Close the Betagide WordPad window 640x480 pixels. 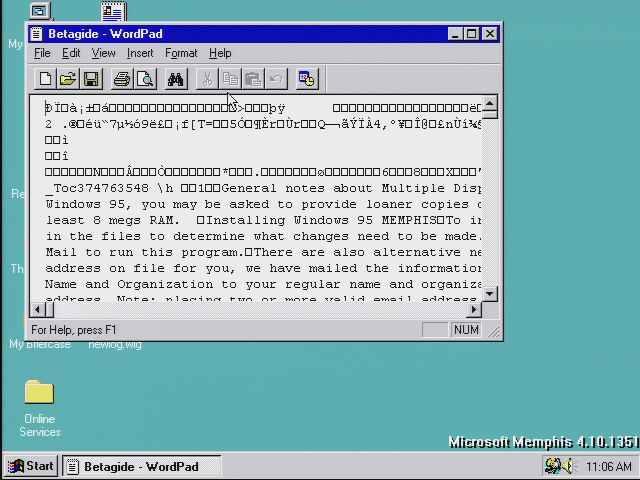tap(490, 34)
